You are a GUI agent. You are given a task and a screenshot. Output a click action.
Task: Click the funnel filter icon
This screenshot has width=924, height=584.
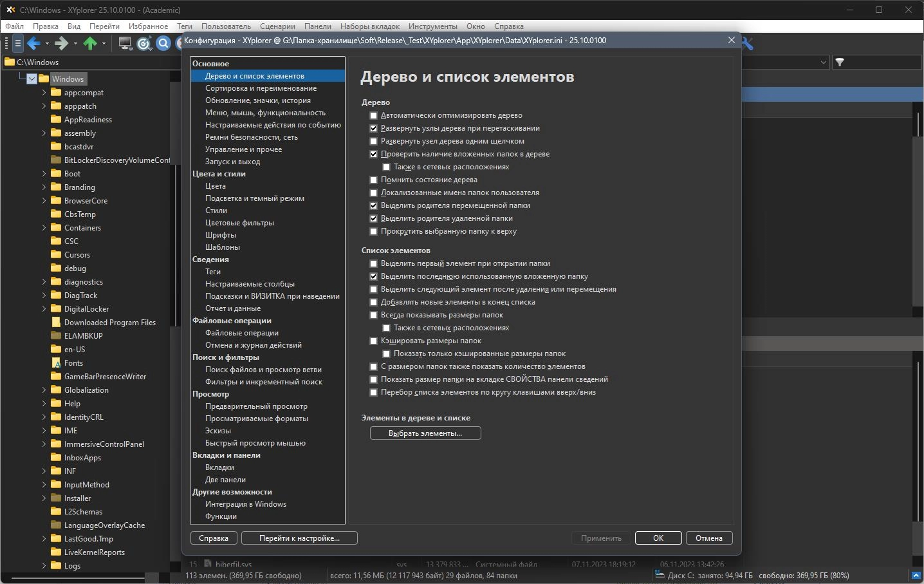click(x=840, y=62)
